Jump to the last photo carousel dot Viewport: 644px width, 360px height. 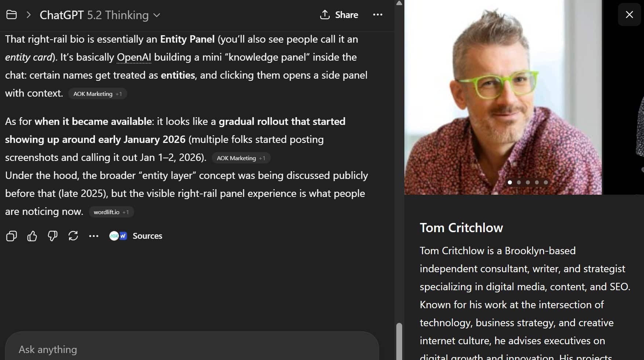(x=546, y=182)
